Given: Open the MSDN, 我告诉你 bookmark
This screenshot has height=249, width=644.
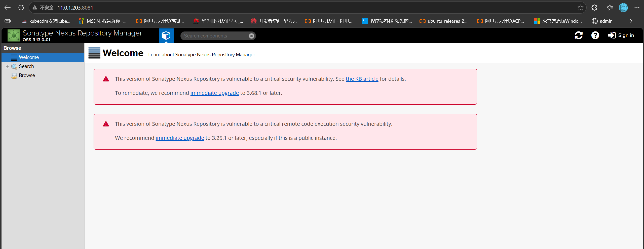Looking at the screenshot, I should pos(103,21).
